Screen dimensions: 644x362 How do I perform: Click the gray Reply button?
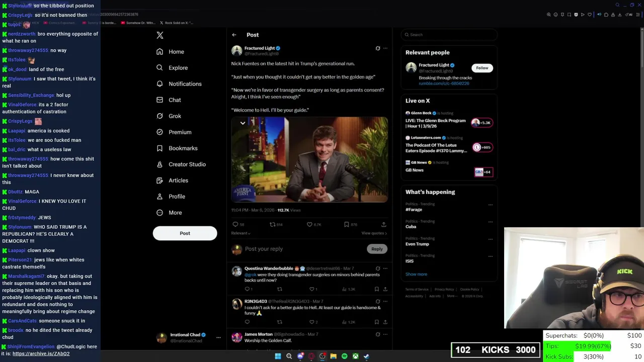pyautogui.click(x=377, y=249)
